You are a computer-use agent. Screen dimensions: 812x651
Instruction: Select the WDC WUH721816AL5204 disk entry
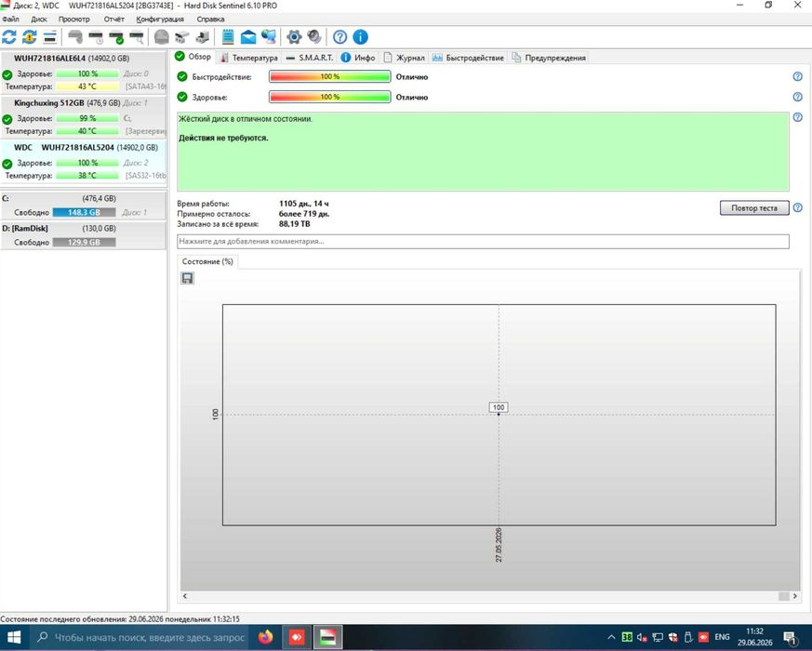click(84, 162)
